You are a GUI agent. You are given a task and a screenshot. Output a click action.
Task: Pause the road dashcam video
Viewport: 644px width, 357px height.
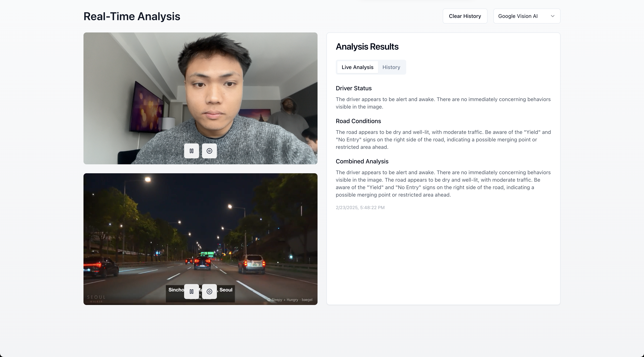click(192, 292)
